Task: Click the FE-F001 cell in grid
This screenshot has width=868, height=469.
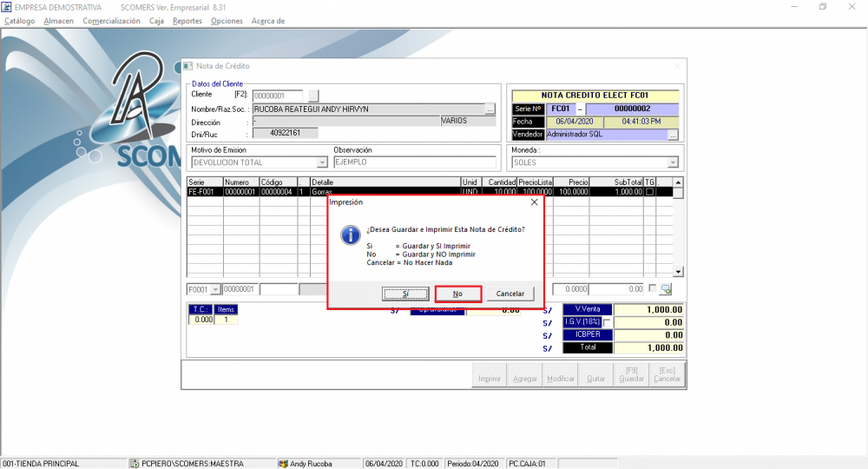Action: tap(205, 192)
